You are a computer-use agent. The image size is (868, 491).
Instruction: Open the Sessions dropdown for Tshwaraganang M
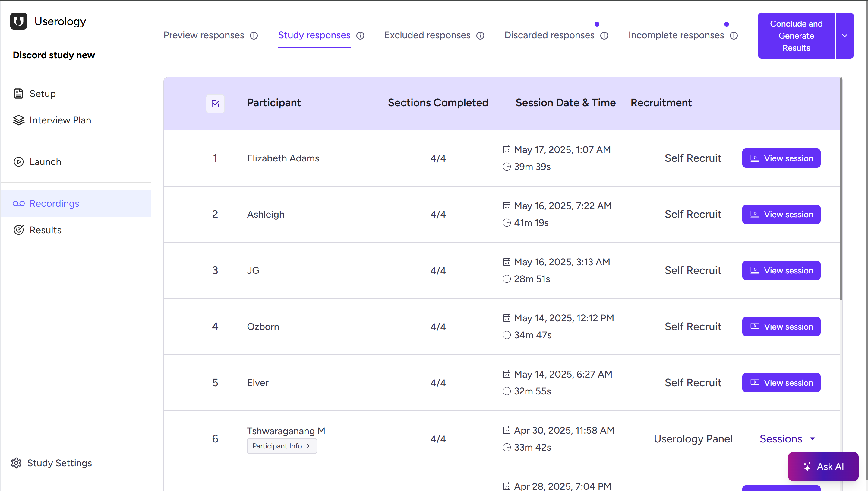pos(788,438)
